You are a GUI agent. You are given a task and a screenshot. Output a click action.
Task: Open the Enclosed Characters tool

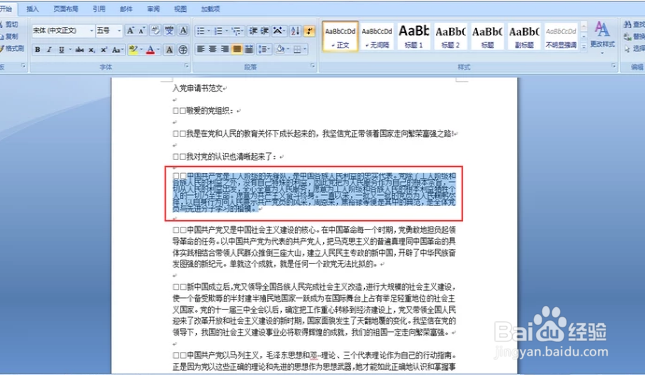(x=183, y=50)
